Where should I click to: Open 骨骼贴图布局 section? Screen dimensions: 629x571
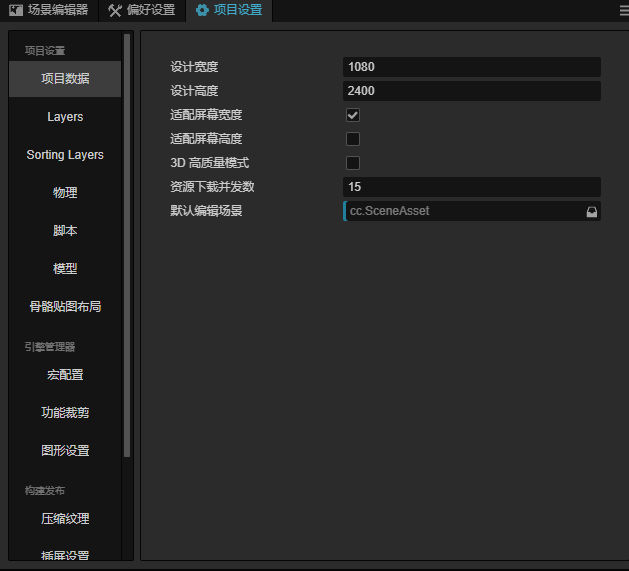pyautogui.click(x=65, y=307)
